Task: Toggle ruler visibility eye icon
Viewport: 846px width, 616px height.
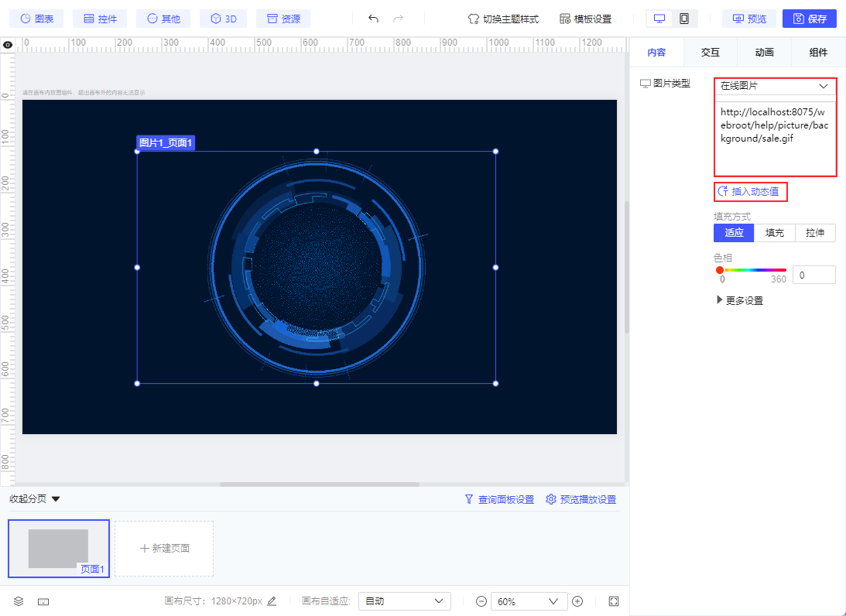Action: [8, 45]
